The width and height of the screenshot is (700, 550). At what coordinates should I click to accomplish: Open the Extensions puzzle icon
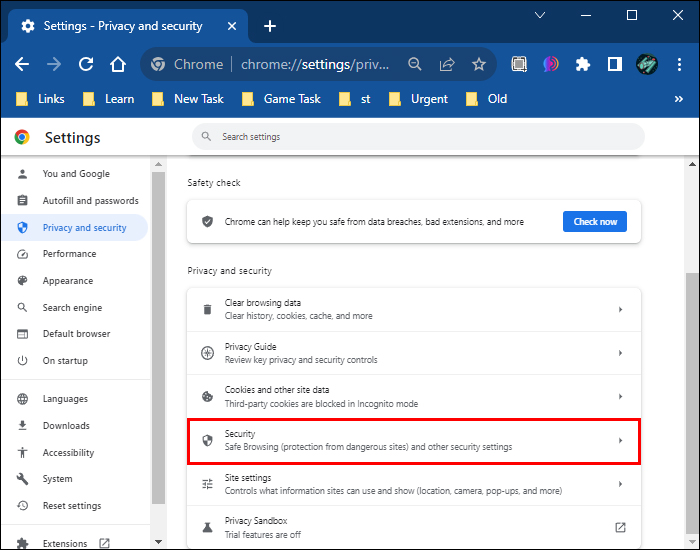click(x=583, y=64)
